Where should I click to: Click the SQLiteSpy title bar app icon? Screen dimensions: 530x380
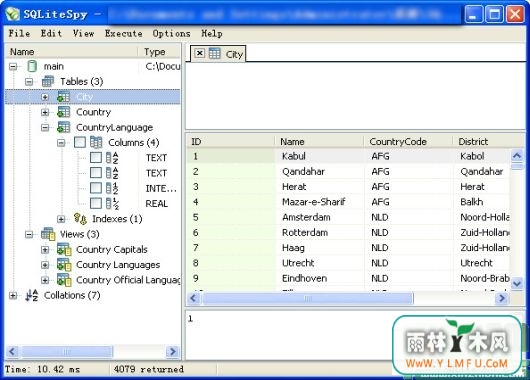[13, 14]
